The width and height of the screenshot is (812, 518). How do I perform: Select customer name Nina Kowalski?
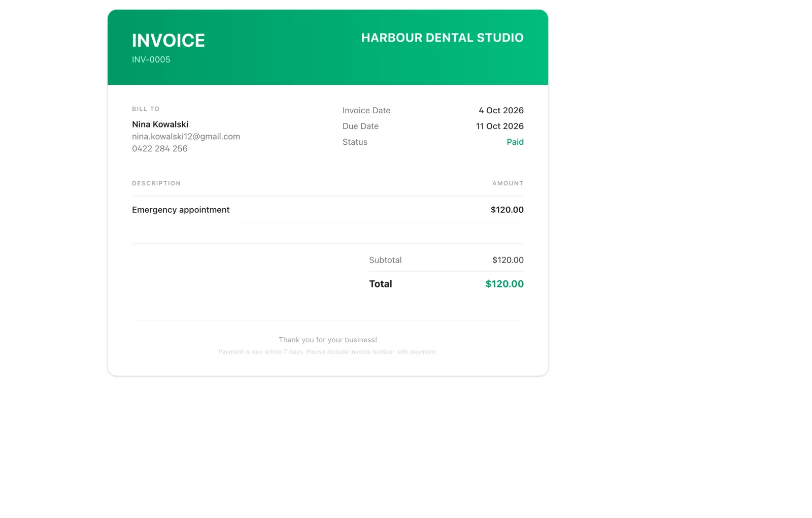(x=160, y=124)
